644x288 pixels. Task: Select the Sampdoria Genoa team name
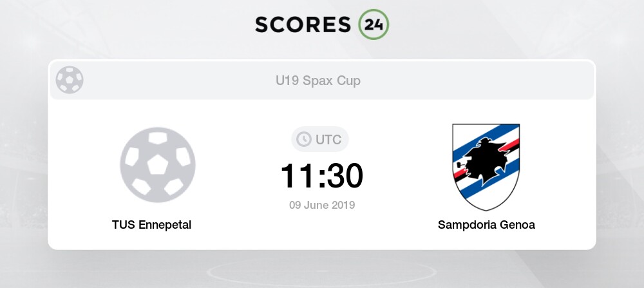(x=486, y=225)
